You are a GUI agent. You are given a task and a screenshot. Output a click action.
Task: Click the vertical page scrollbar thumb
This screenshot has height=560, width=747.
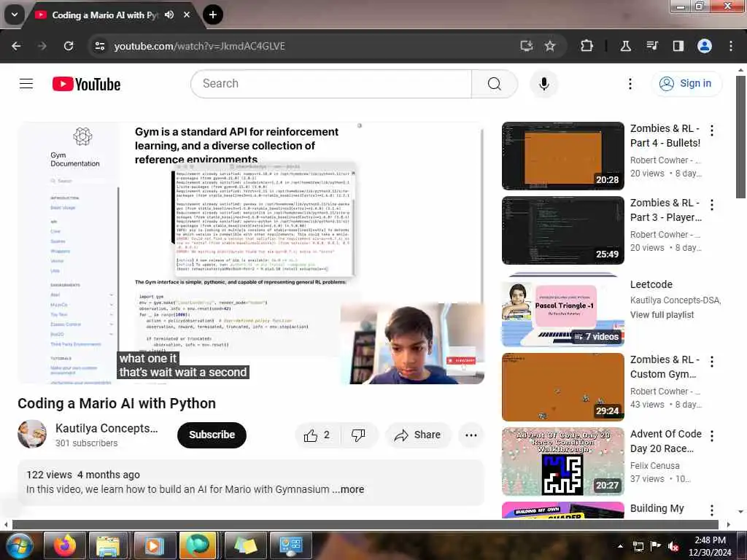[740, 136]
